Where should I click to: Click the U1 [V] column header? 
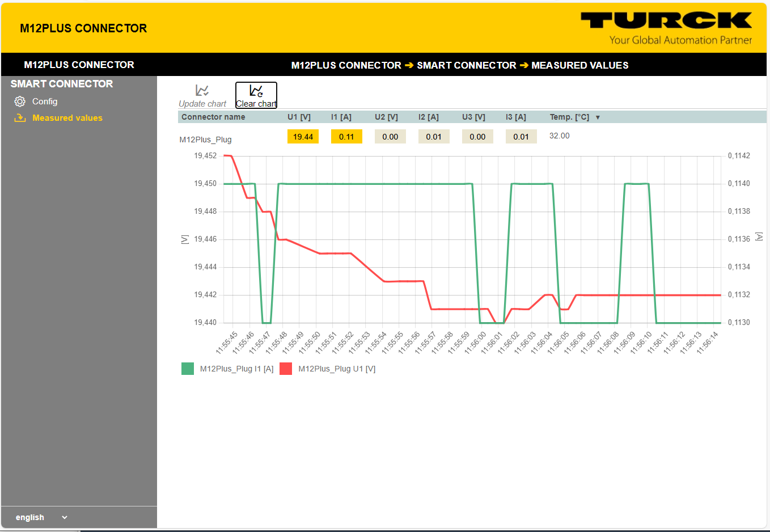tap(299, 117)
